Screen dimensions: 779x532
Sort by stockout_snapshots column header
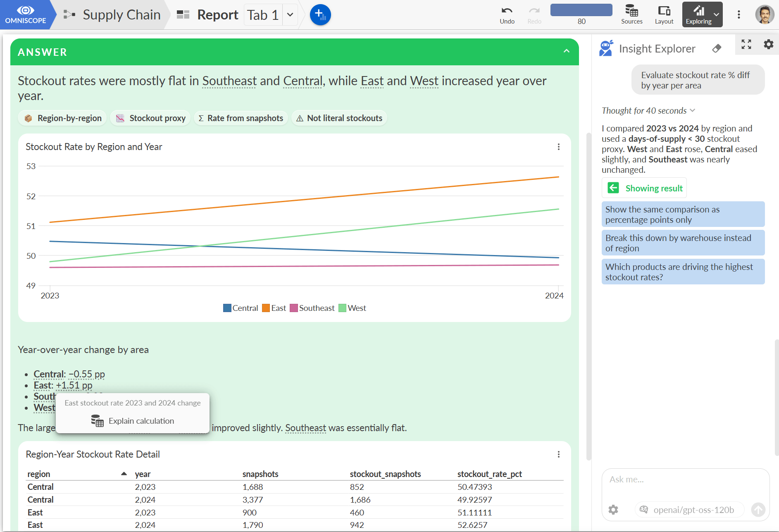click(x=385, y=474)
